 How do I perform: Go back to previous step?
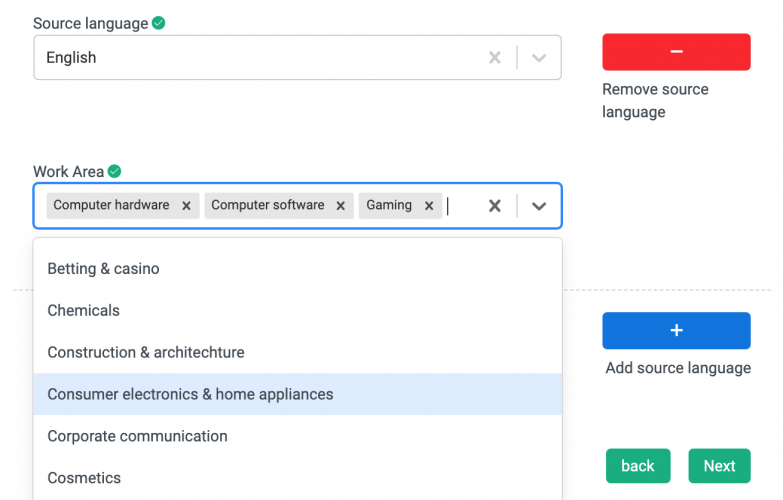[637, 466]
